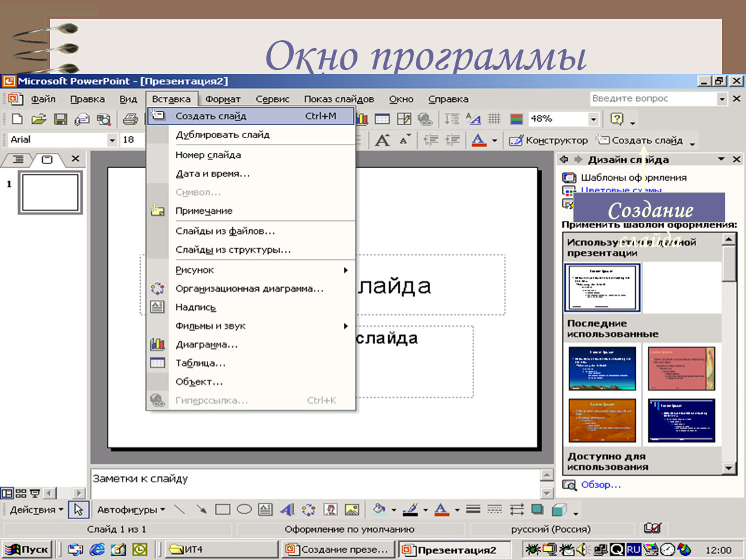Click the Color/Grayscale icon
The image size is (746, 560).
[516, 119]
